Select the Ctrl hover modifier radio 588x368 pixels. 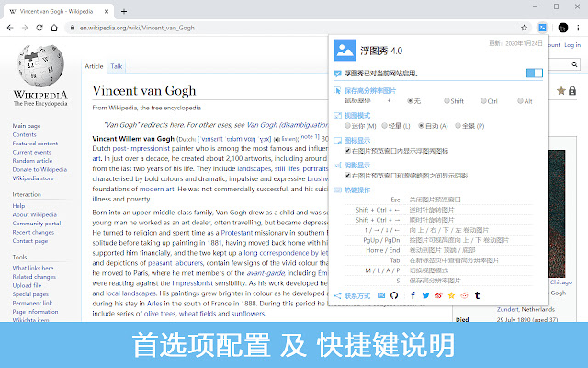tap(483, 101)
